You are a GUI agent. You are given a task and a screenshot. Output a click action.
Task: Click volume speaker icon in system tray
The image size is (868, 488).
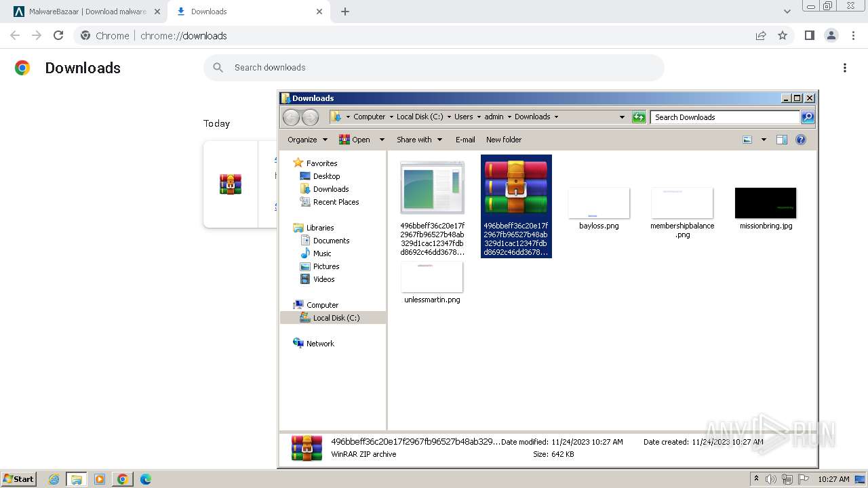point(770,479)
